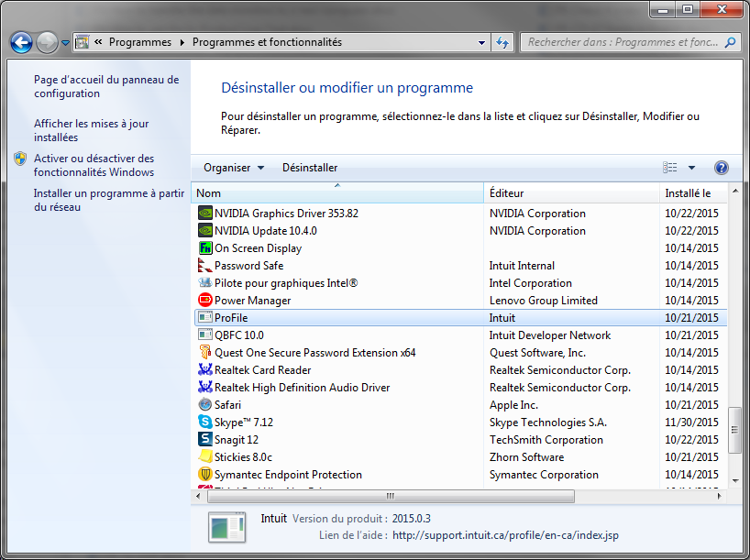The height and width of the screenshot is (560, 750).
Task: Click the horizontal scrollbar thumb
Action: pos(391,497)
